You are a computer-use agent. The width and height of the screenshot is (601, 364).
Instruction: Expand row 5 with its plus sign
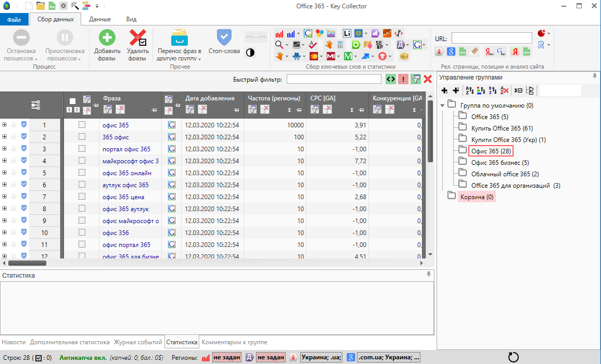(x=4, y=173)
